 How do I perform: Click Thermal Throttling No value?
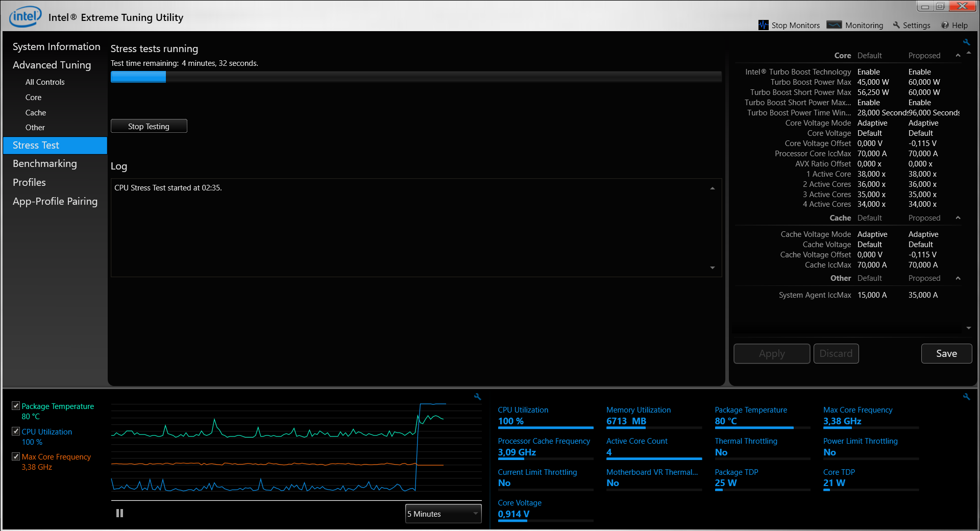(x=721, y=452)
